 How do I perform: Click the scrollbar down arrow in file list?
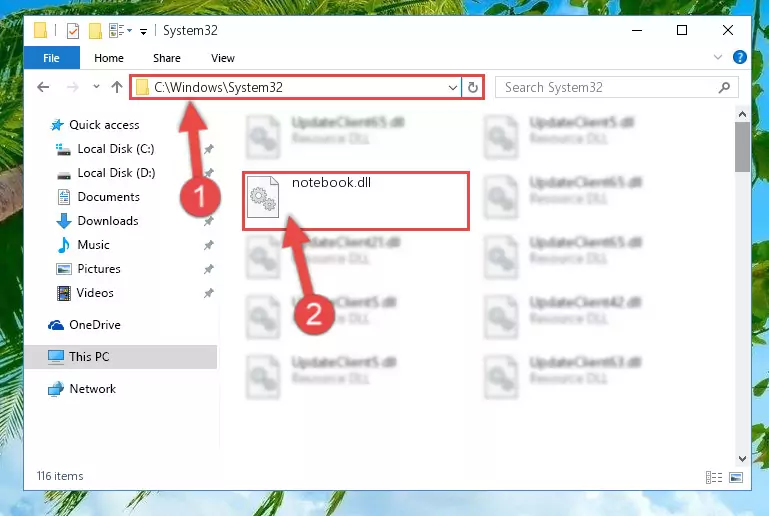[742, 459]
